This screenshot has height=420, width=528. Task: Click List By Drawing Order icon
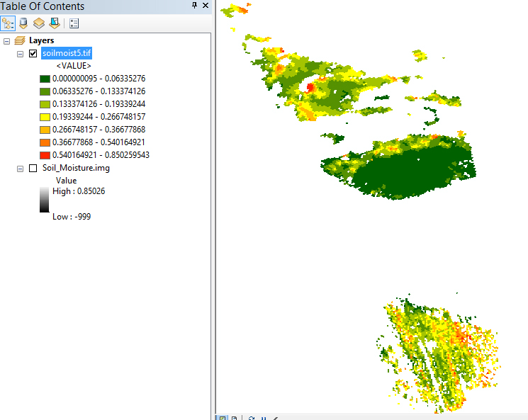[9, 23]
